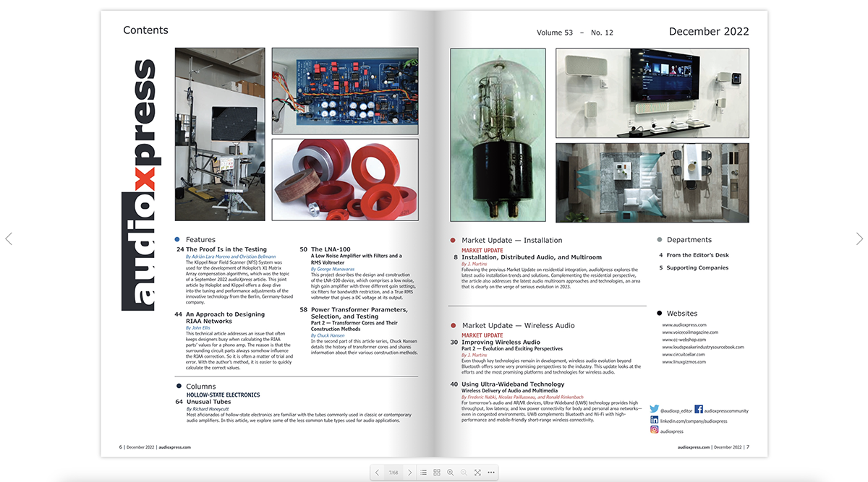Click the 'December 2022' issue date header
Image resolution: width=868 pixels, height=482 pixels.
709,32
